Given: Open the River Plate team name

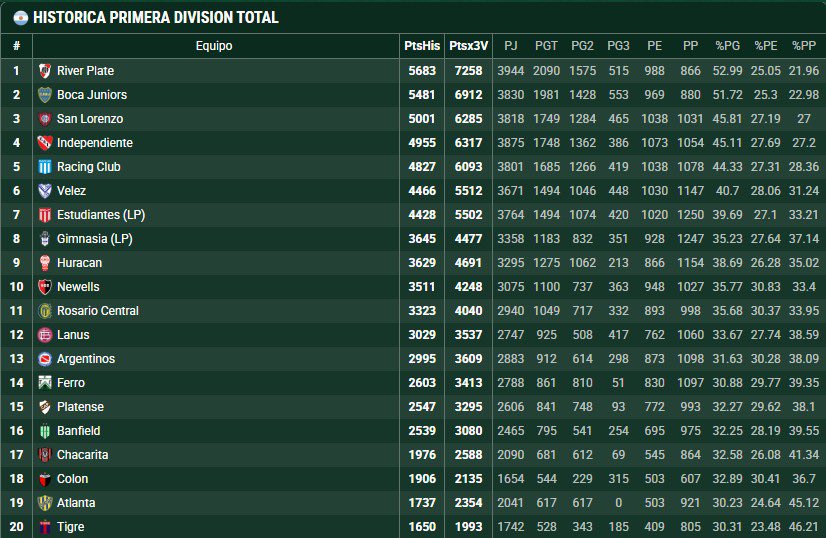Looking at the screenshot, I should tap(85, 71).
